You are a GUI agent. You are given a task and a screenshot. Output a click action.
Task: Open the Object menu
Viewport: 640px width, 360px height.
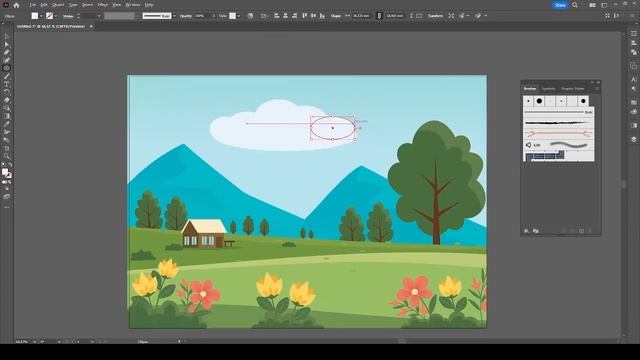pyautogui.click(x=58, y=5)
